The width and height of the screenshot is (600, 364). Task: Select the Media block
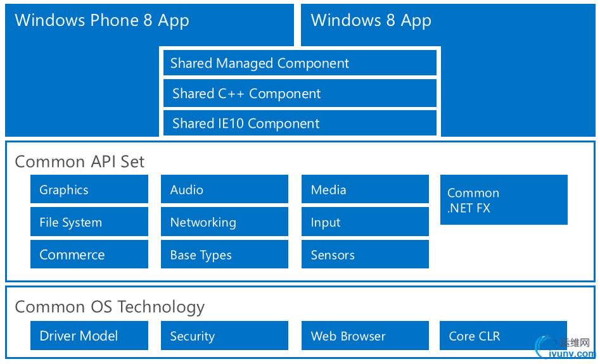365,189
